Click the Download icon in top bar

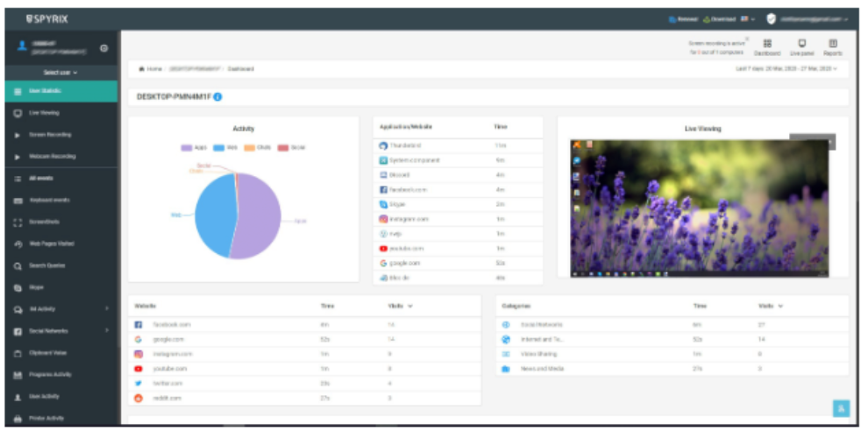[x=708, y=18]
